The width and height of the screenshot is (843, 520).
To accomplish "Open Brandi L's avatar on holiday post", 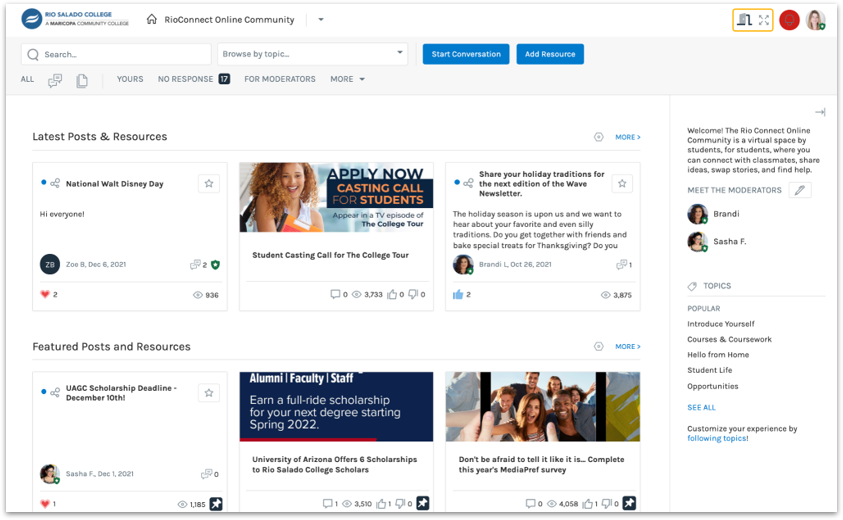I will 463,264.
